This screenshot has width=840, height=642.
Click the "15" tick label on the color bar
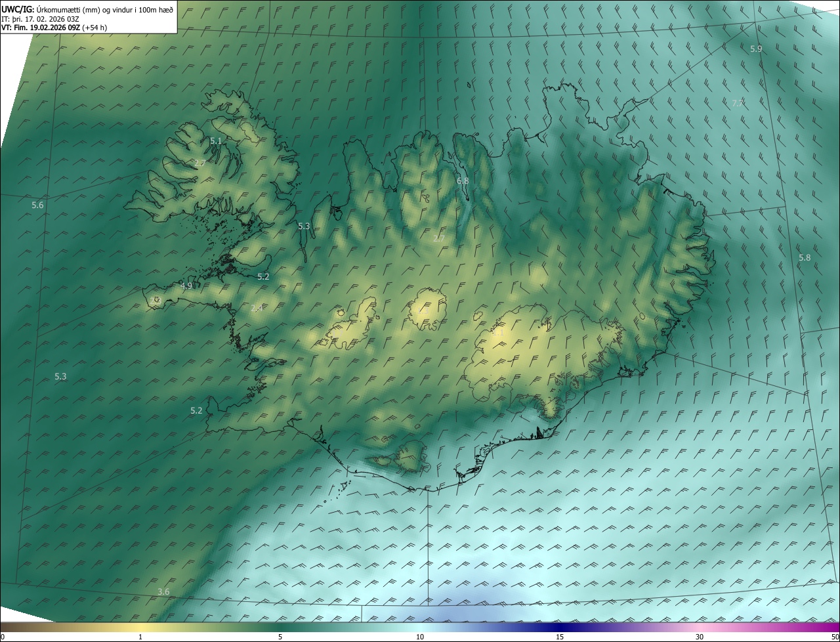[x=560, y=637]
